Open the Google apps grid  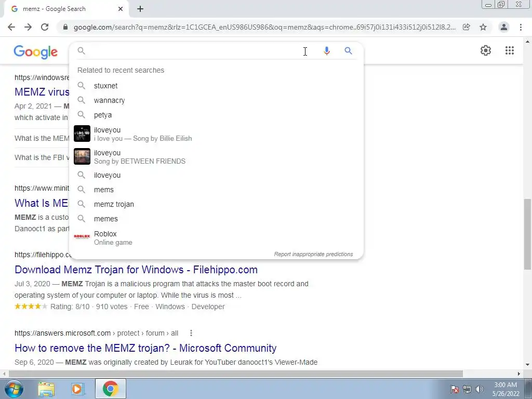510,50
